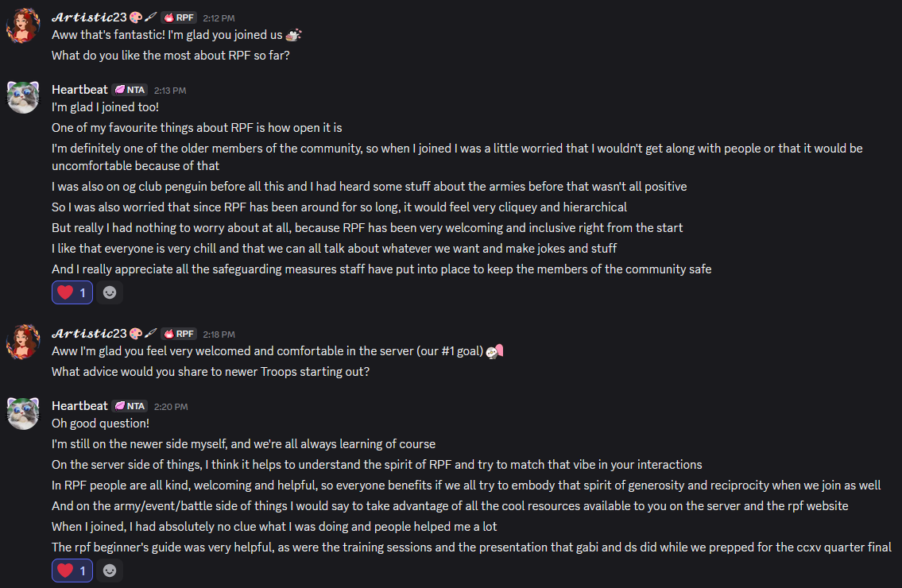Image resolution: width=902 pixels, height=588 pixels.
Task: Click Artistic23's avatar on the 2:12 PM message
Action: [x=24, y=26]
